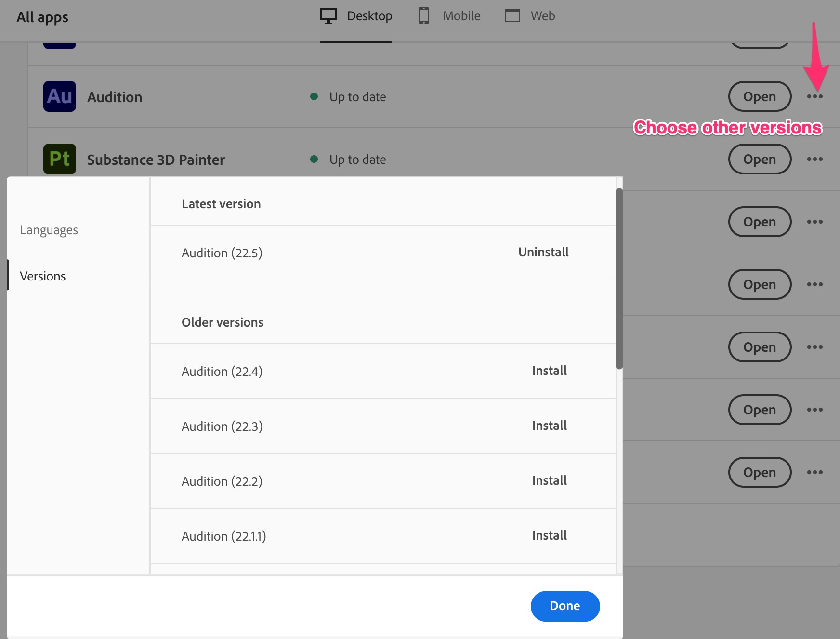The height and width of the screenshot is (639, 840).
Task: Click the Open button for Audition
Action: click(x=759, y=96)
